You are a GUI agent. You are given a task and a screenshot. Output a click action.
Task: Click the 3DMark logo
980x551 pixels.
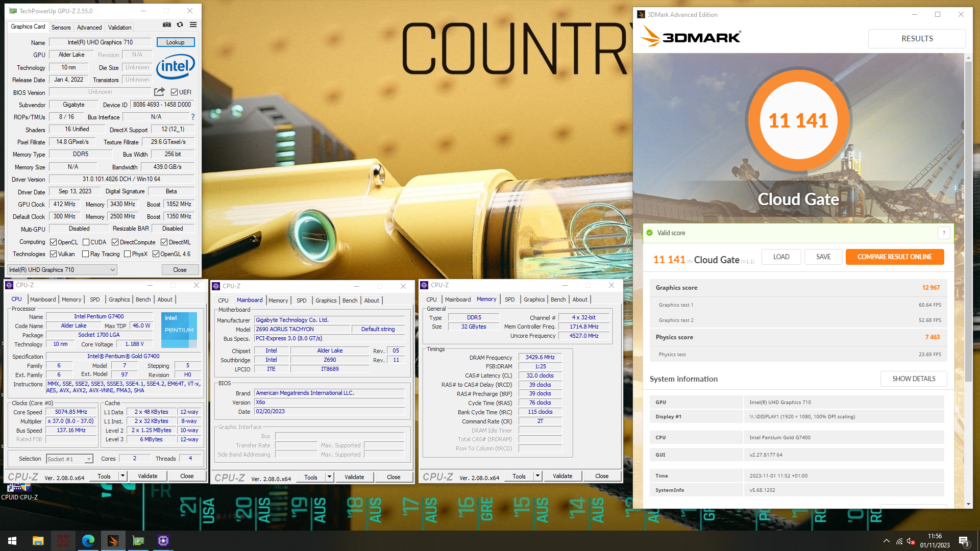click(691, 37)
